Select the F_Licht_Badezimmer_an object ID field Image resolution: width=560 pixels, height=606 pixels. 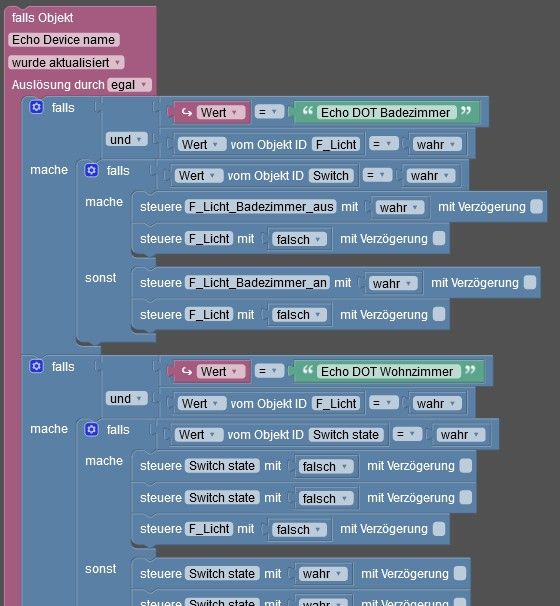(x=257, y=283)
